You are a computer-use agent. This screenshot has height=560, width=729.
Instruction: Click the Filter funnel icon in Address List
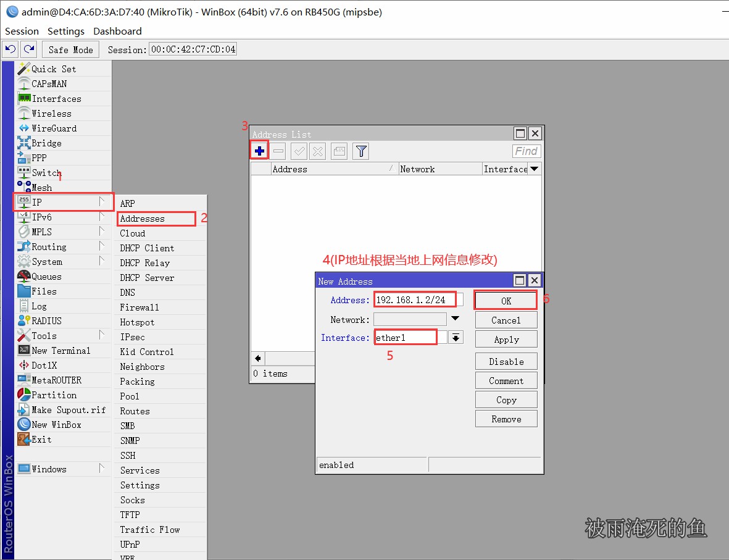click(x=361, y=151)
